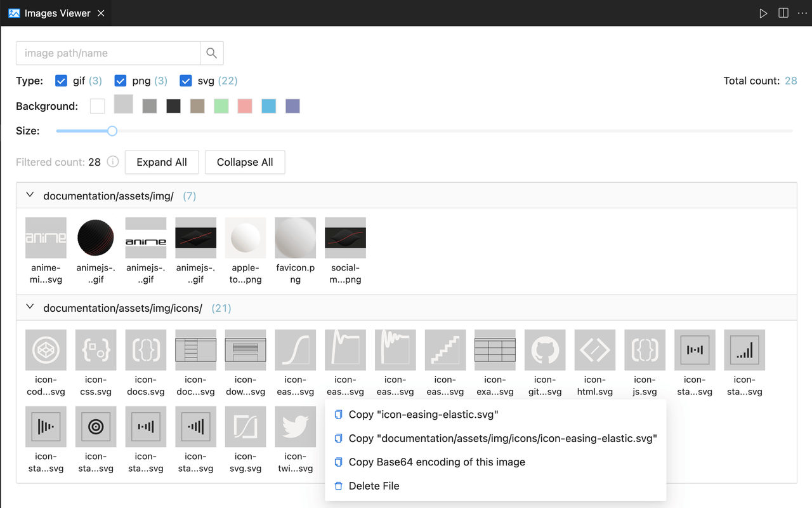This screenshot has height=508, width=812.
Task: Click the Collapse All button
Action: (x=245, y=162)
